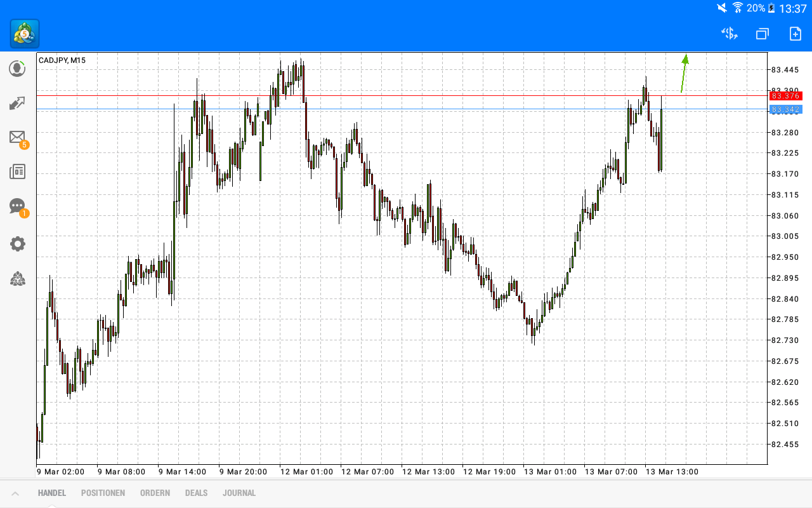Collapse the bottom panel with chevron arrow
The width and height of the screenshot is (812, 508).
click(15, 493)
